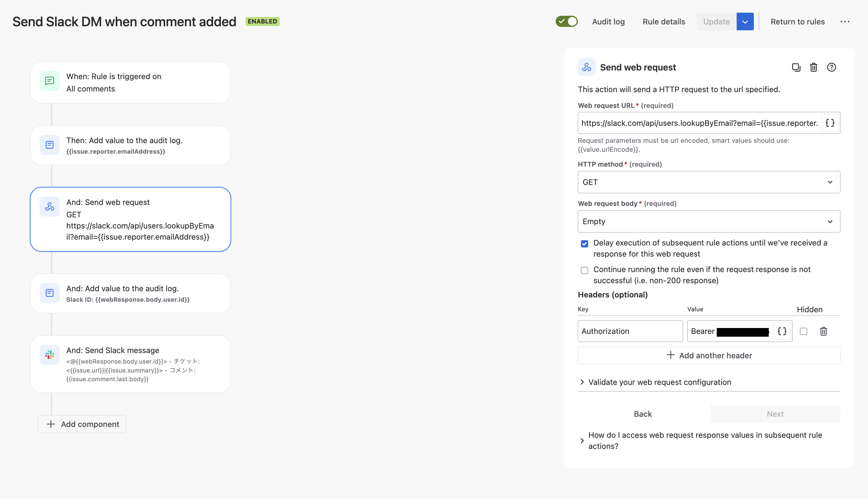Select the Add component option below the rule chain

82,424
